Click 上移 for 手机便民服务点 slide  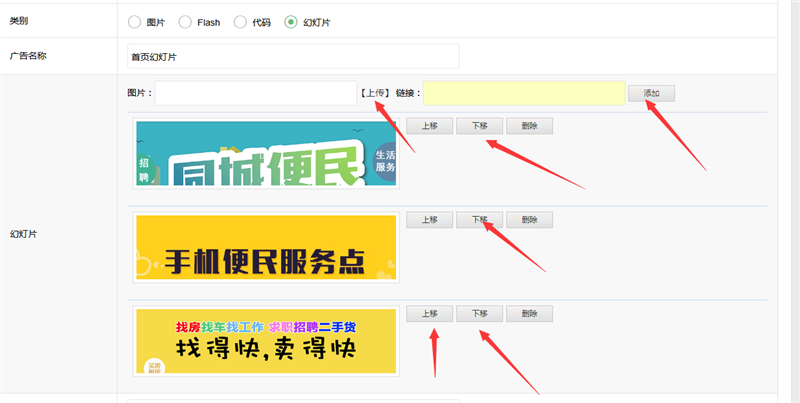(429, 220)
